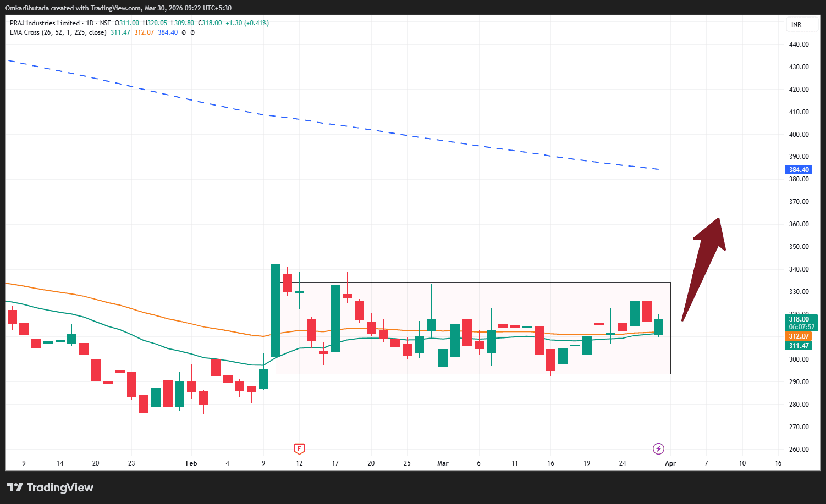The image size is (826, 504).
Task: Click the EMA Cross indicator legend name
Action: pyautogui.click(x=58, y=32)
